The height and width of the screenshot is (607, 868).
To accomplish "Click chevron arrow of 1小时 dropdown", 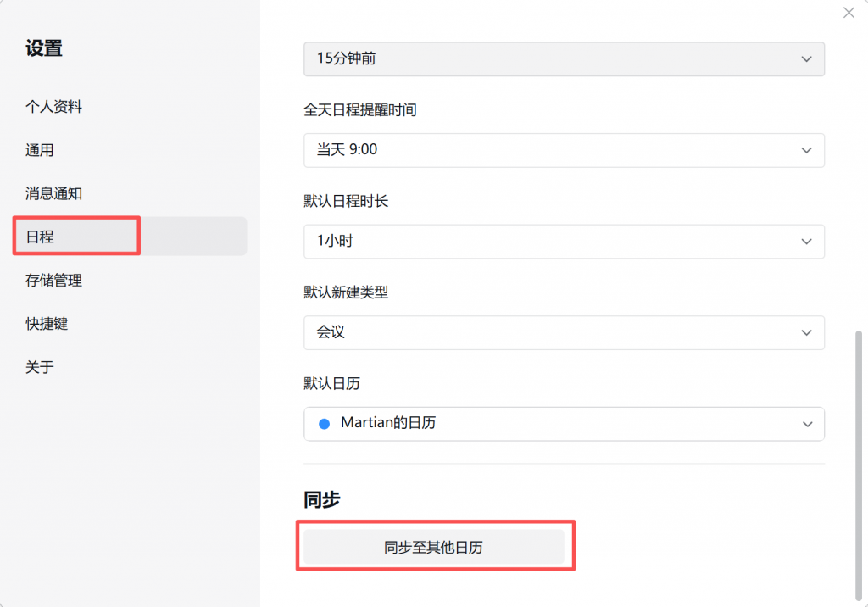I will click(807, 242).
